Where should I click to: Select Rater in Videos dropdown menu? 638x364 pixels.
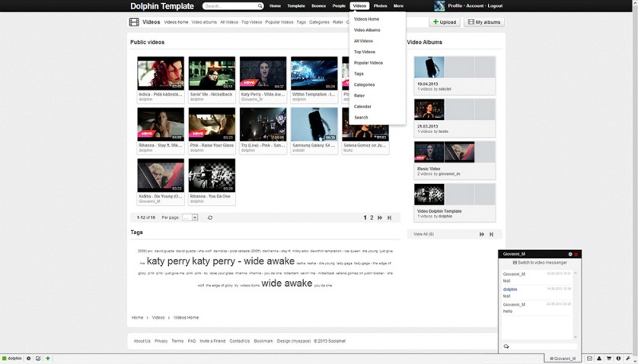point(360,96)
